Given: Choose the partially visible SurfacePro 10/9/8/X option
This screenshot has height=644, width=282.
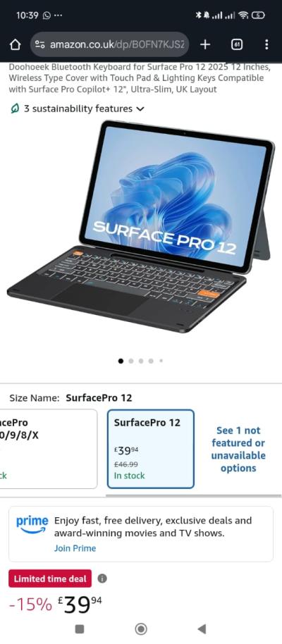Looking at the screenshot, I should (x=49, y=449).
